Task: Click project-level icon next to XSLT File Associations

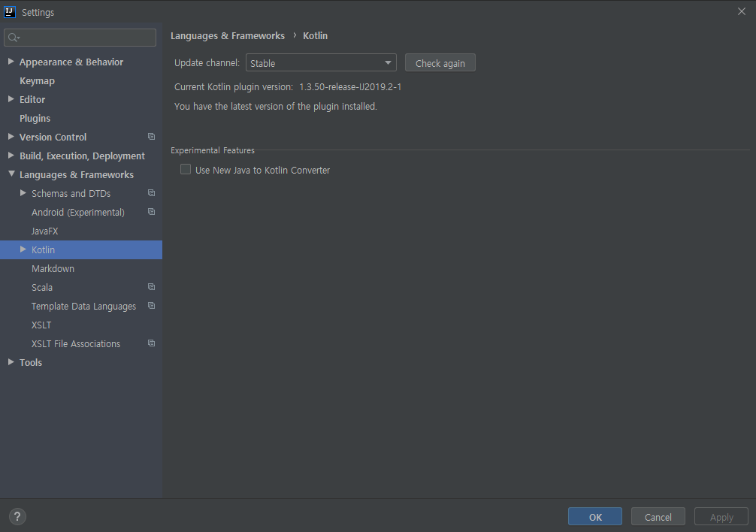Action: [x=151, y=343]
